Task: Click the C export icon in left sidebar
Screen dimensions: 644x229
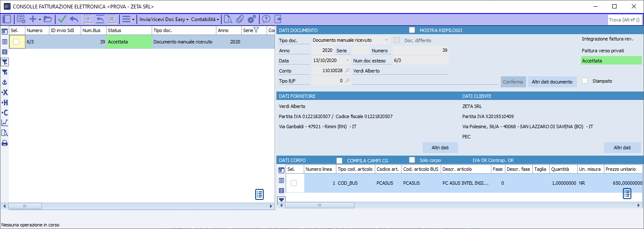Action: 5,113
